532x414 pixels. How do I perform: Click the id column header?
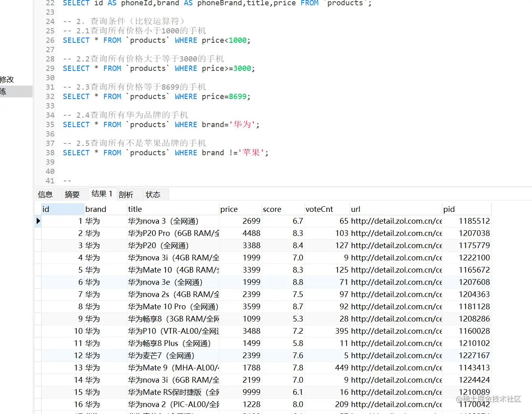(x=63, y=209)
